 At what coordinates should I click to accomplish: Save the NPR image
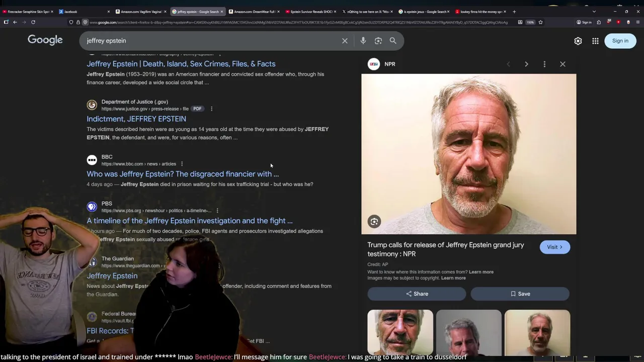tap(520, 294)
